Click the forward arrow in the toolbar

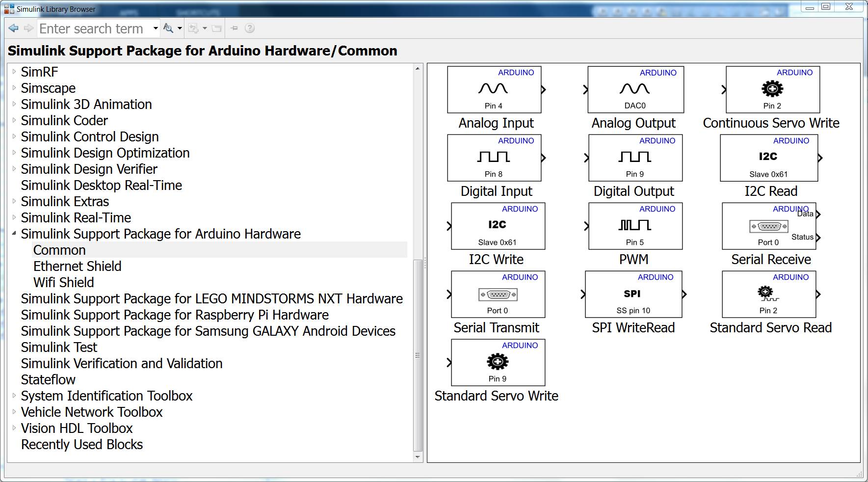pos(28,28)
